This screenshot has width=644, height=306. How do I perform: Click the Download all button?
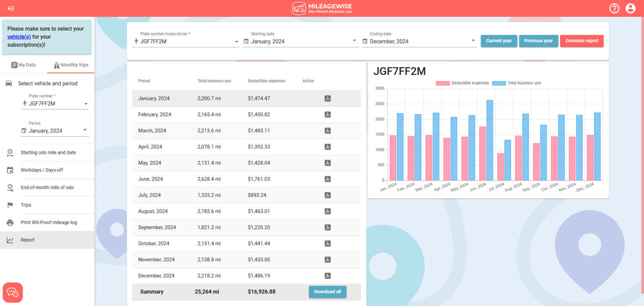[327, 292]
